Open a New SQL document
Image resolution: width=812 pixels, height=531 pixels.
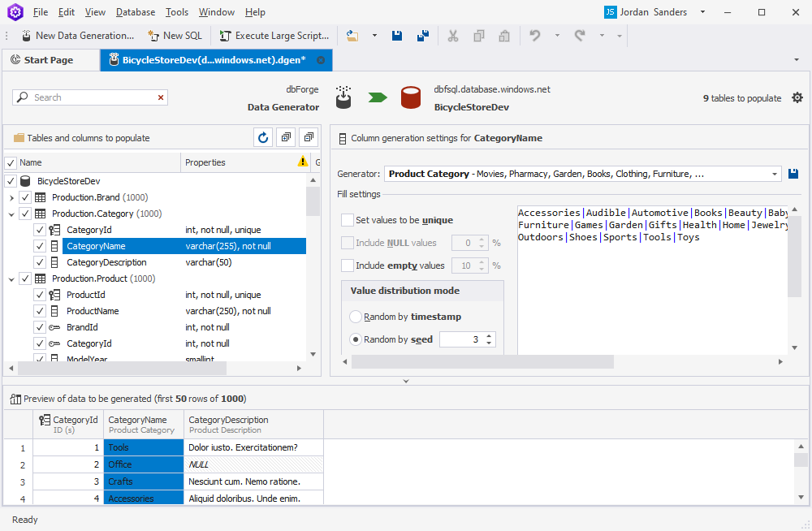coord(175,36)
